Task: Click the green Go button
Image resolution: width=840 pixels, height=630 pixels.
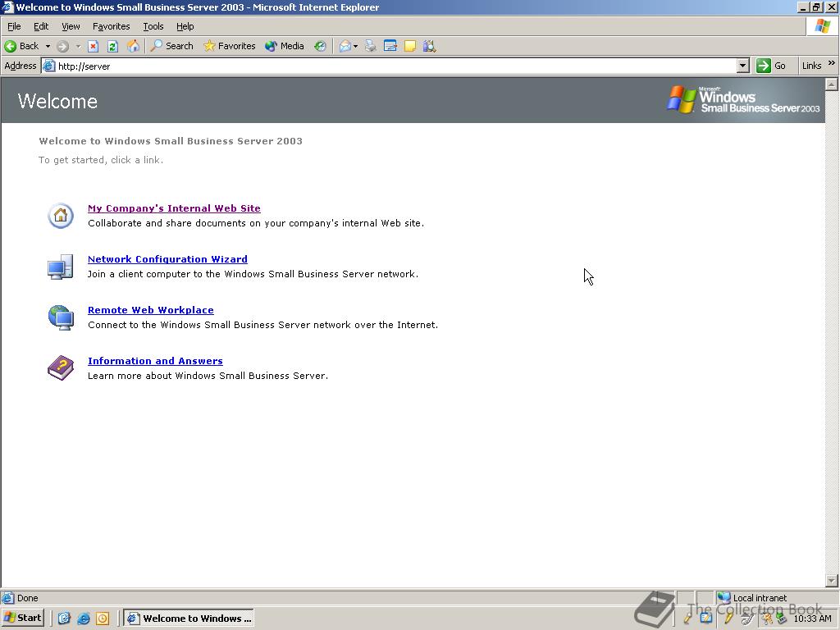Action: pyautogui.click(x=771, y=66)
